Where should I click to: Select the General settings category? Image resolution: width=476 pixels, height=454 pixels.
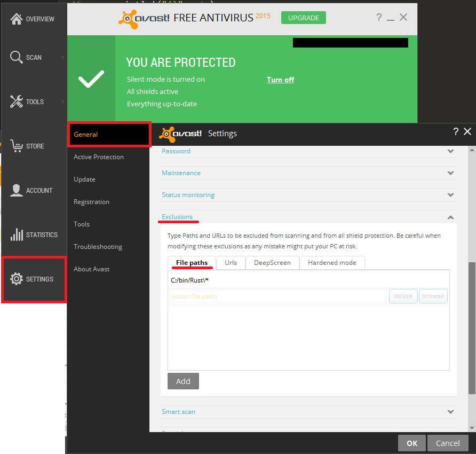109,134
